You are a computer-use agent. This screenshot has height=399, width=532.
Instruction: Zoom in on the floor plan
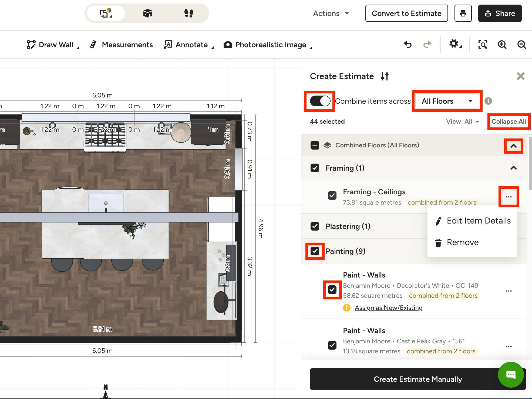(502, 45)
